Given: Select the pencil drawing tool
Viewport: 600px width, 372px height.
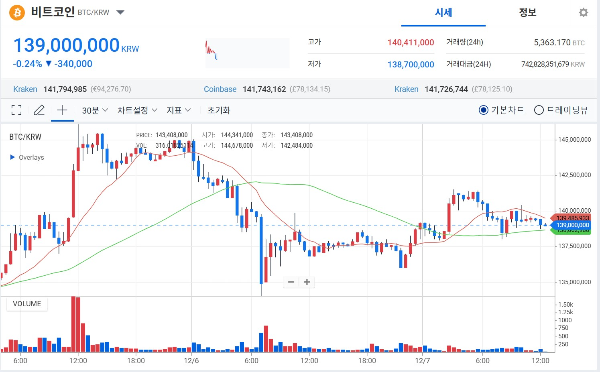Looking at the screenshot, I should pos(39,110).
